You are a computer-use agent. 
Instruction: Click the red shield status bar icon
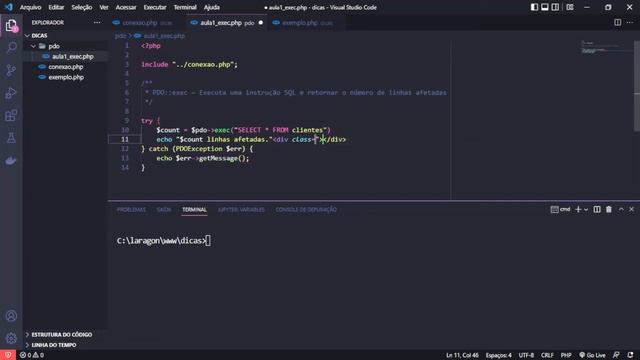click(8, 355)
